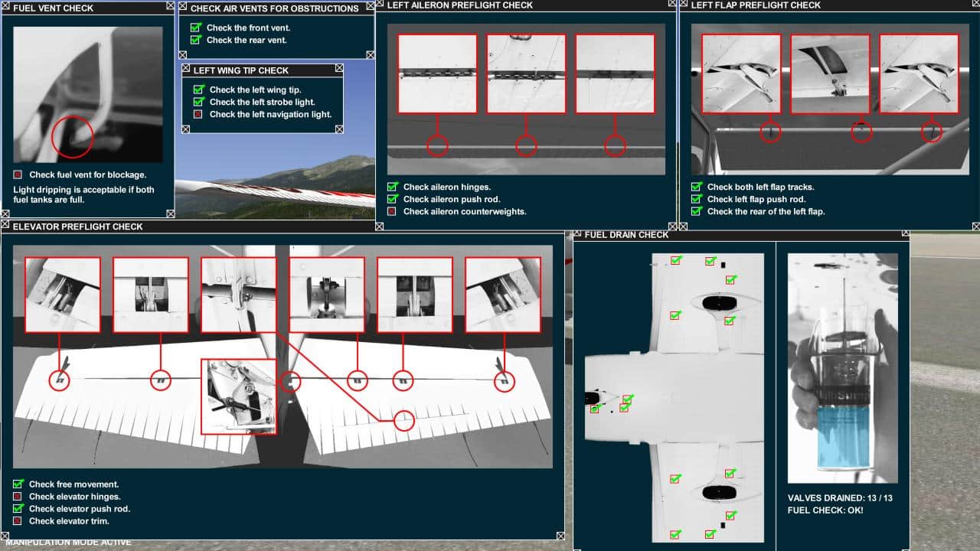
Task: Tick the Check fuel vent for blockage box
Action: coord(18,175)
